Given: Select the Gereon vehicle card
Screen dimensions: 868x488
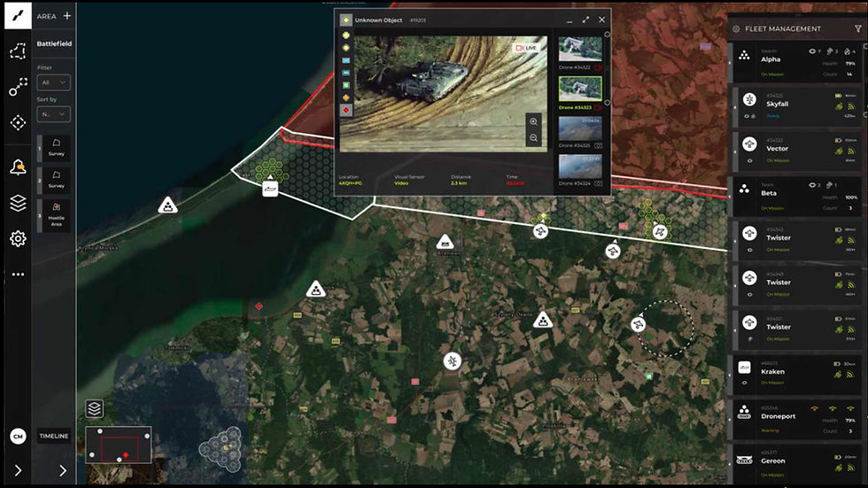Looking at the screenshot, I should point(794,464).
